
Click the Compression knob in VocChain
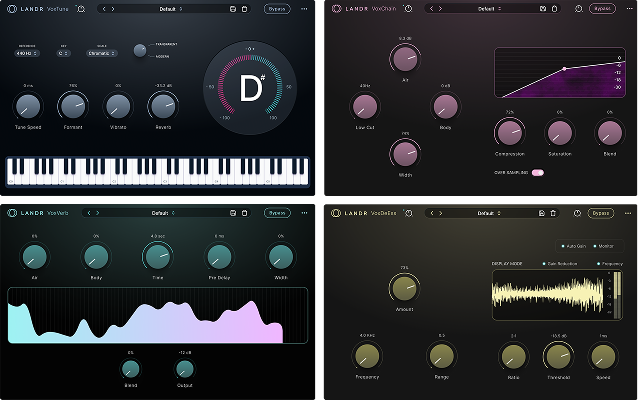pyautogui.click(x=509, y=133)
